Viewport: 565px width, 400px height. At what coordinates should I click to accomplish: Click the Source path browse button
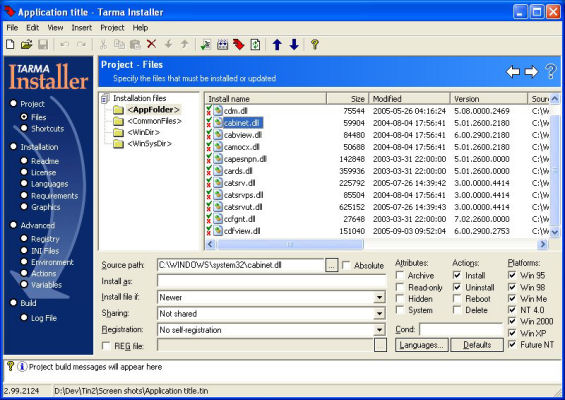pos(332,266)
